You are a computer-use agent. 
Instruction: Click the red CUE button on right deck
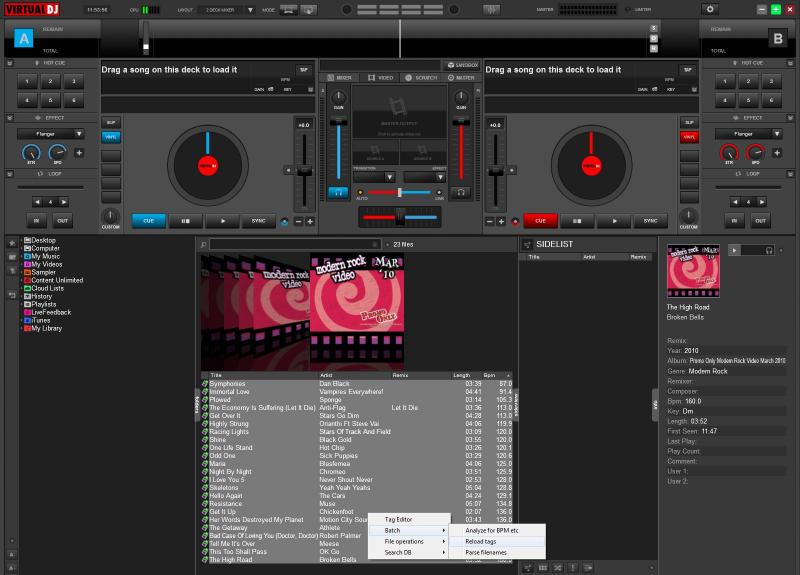pyautogui.click(x=540, y=221)
